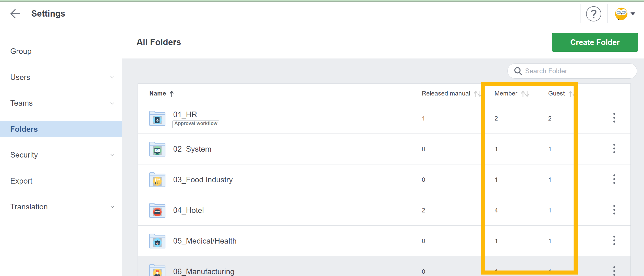Click the 02_System folder icon

pos(157,149)
